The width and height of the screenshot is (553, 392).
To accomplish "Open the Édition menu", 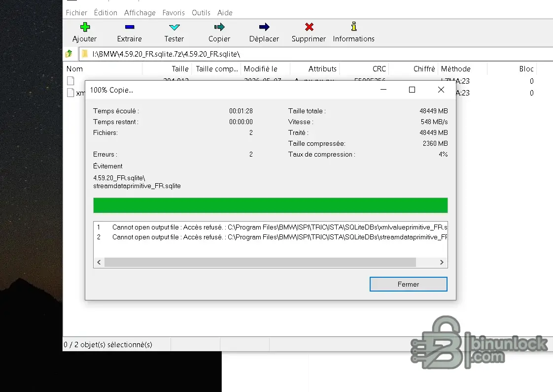I will pos(105,13).
